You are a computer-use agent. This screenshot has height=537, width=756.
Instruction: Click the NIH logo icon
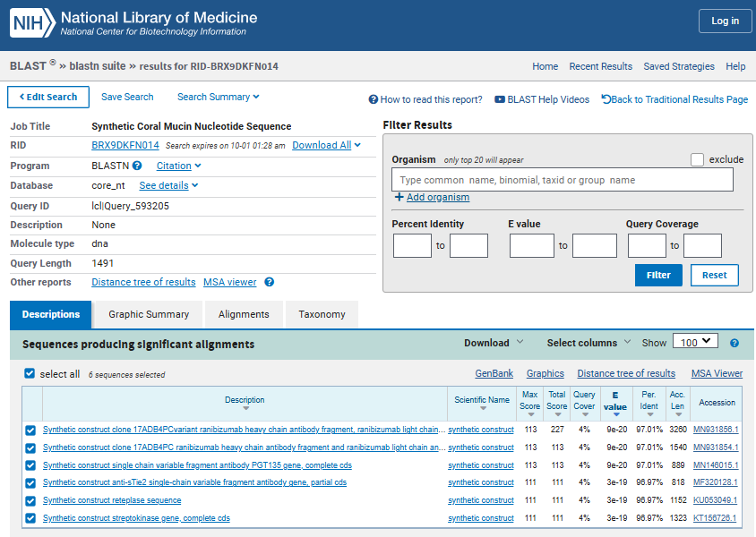point(32,22)
